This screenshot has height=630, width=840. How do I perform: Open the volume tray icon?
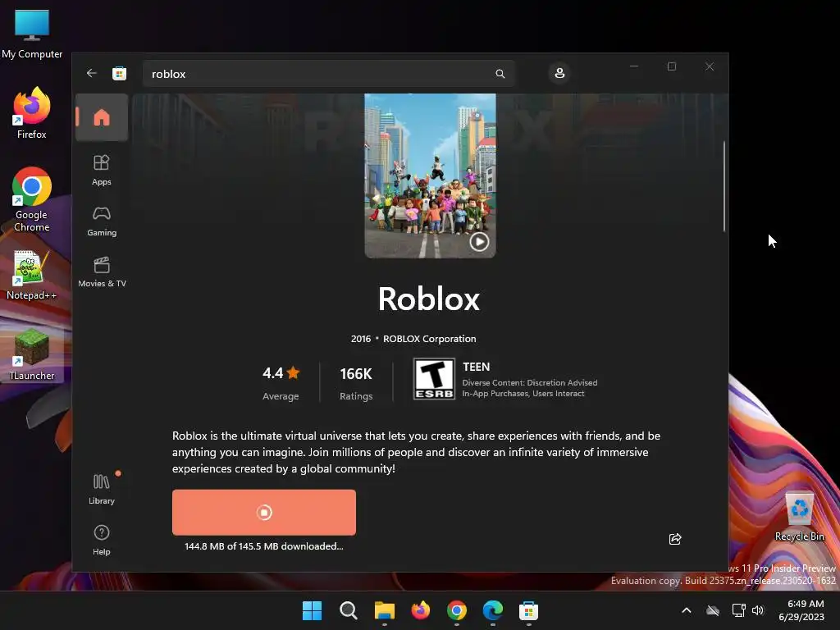[x=757, y=610]
